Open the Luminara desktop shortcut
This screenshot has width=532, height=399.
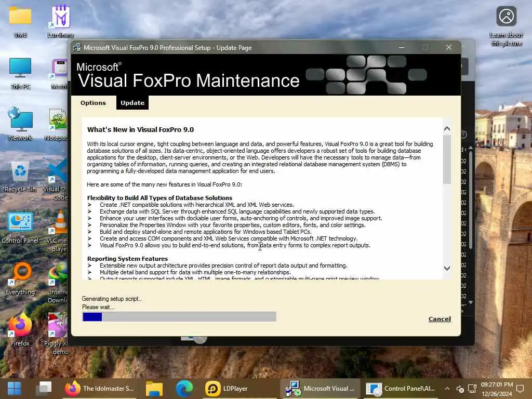[60, 21]
